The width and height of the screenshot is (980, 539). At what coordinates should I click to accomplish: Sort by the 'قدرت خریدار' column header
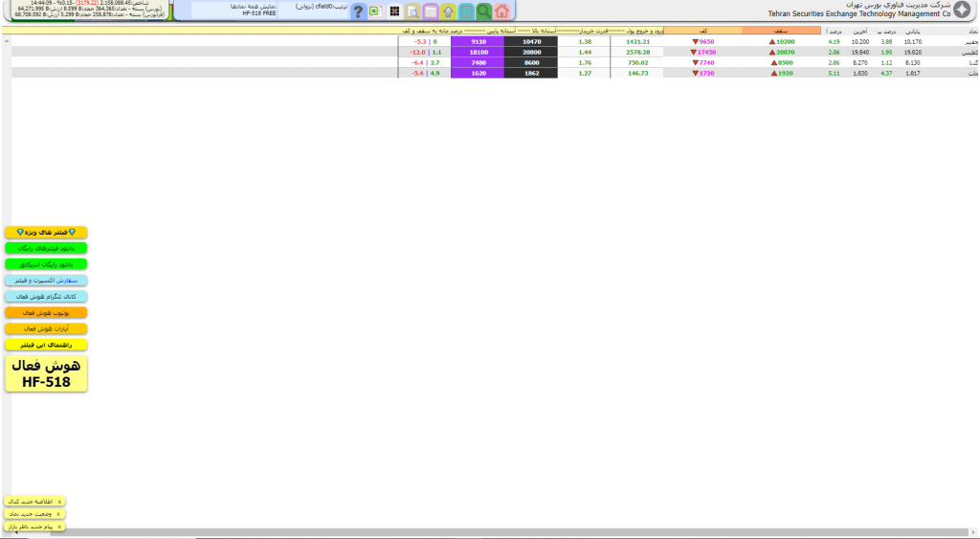(x=595, y=31)
